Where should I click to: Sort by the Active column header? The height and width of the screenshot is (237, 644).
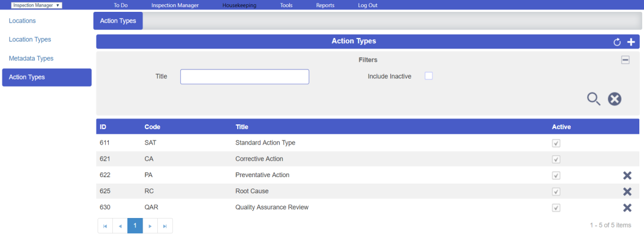(x=561, y=127)
